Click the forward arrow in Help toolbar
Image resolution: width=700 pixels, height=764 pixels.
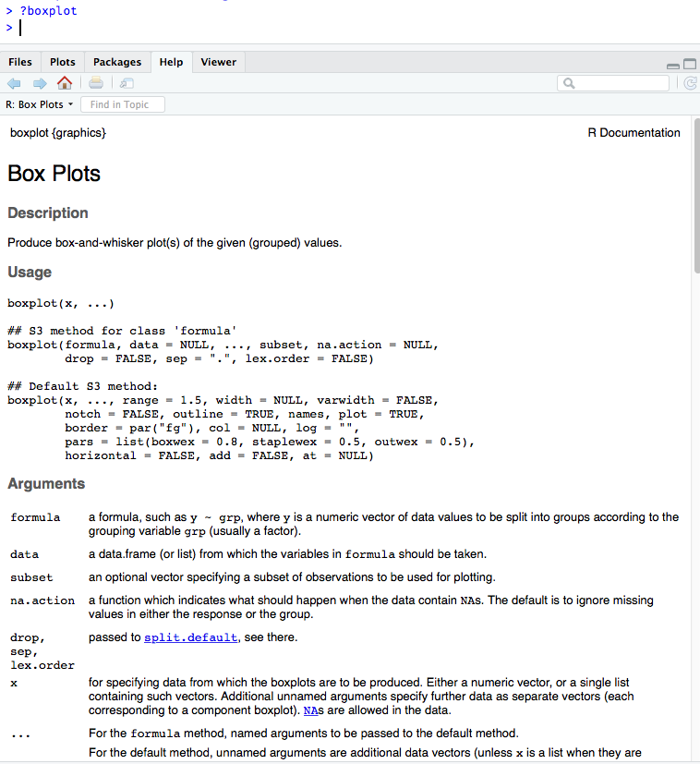point(39,83)
